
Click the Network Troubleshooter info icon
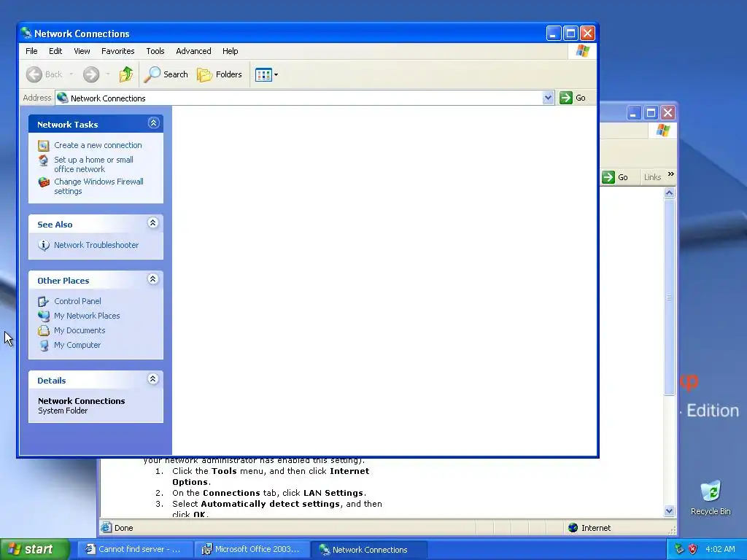(x=44, y=245)
